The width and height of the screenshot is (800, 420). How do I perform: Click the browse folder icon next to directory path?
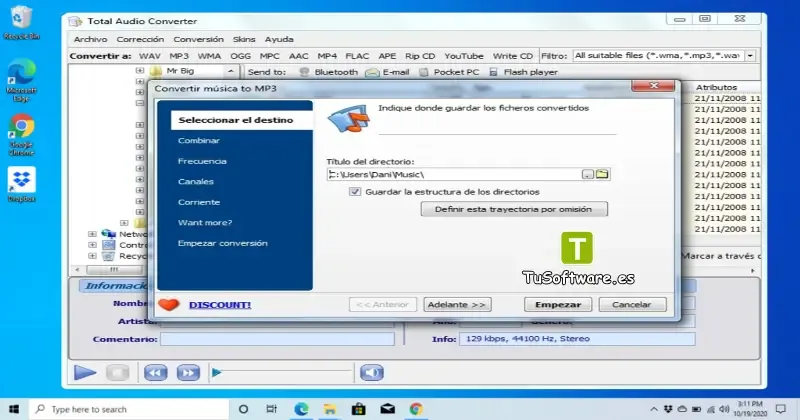(x=603, y=174)
